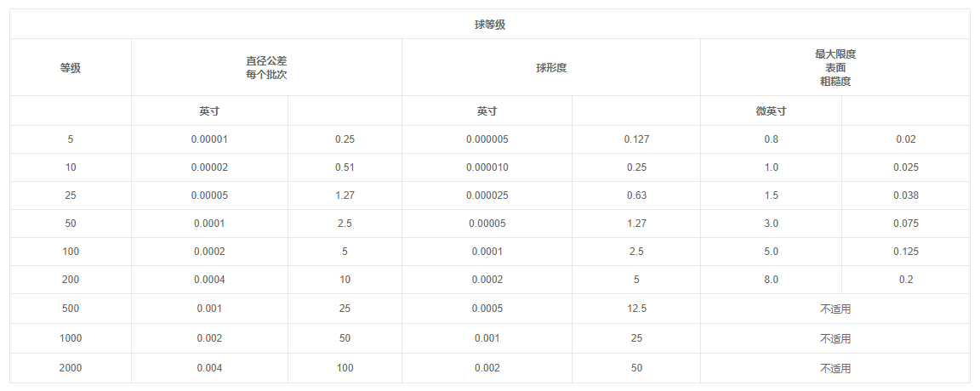Select the 0.127 cell in grade 5 row
The image size is (980, 391).
click(636, 139)
